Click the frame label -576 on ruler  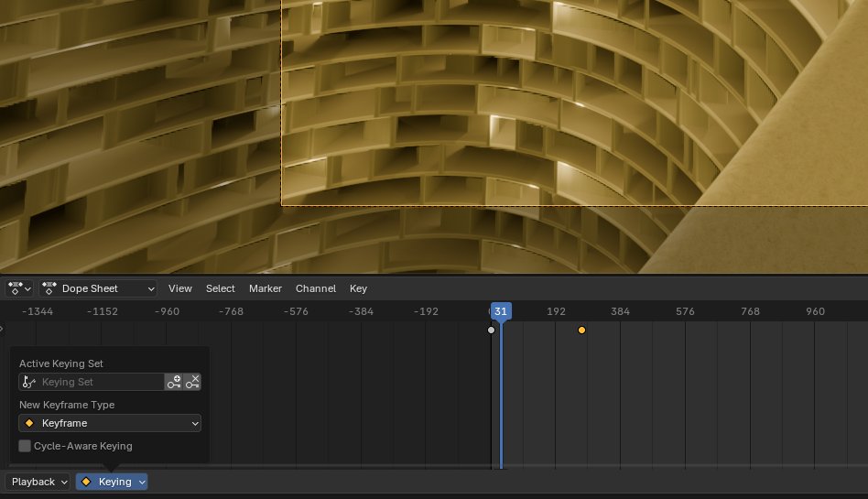point(296,311)
